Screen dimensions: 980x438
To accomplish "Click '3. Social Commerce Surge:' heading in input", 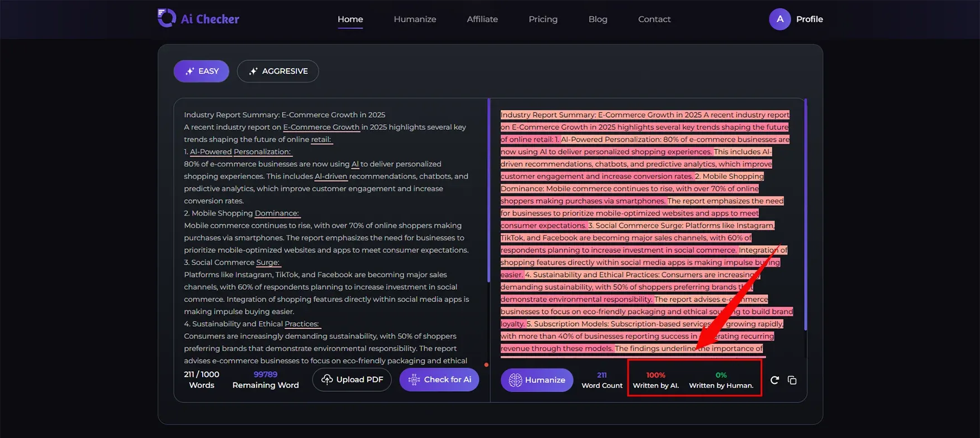I will coord(232,262).
